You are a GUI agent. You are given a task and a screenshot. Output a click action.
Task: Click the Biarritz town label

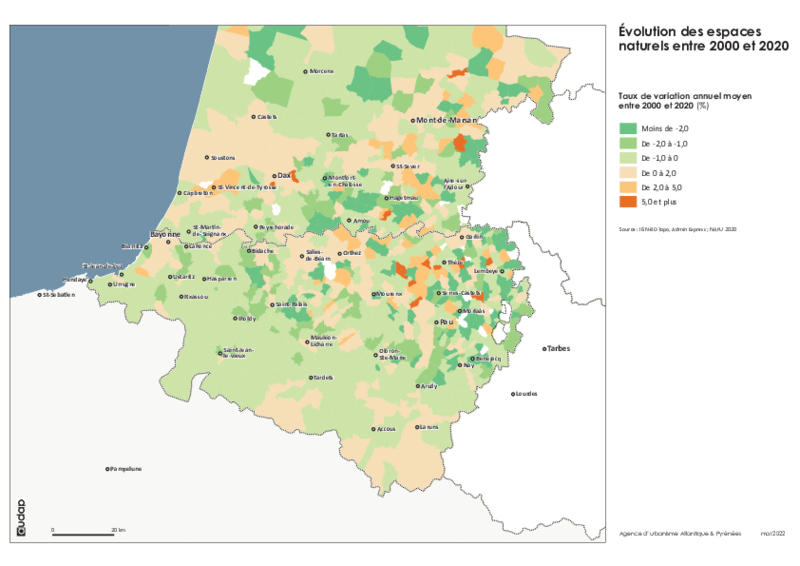click(x=132, y=247)
